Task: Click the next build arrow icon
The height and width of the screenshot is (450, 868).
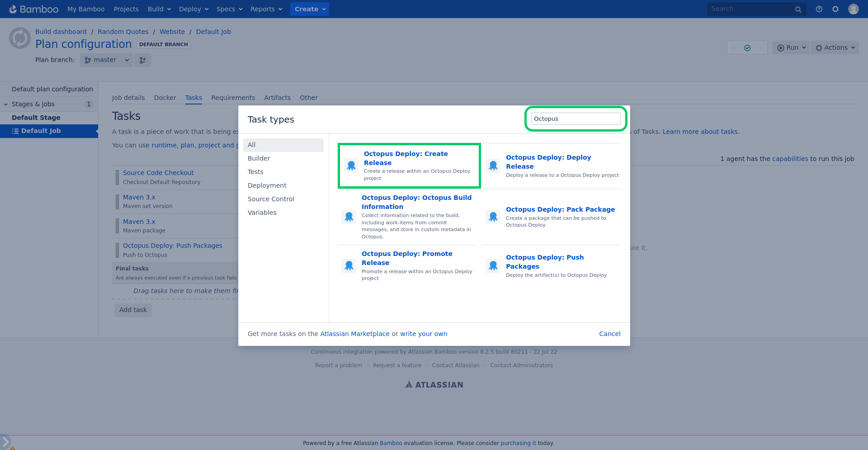Action: pyautogui.click(x=760, y=48)
